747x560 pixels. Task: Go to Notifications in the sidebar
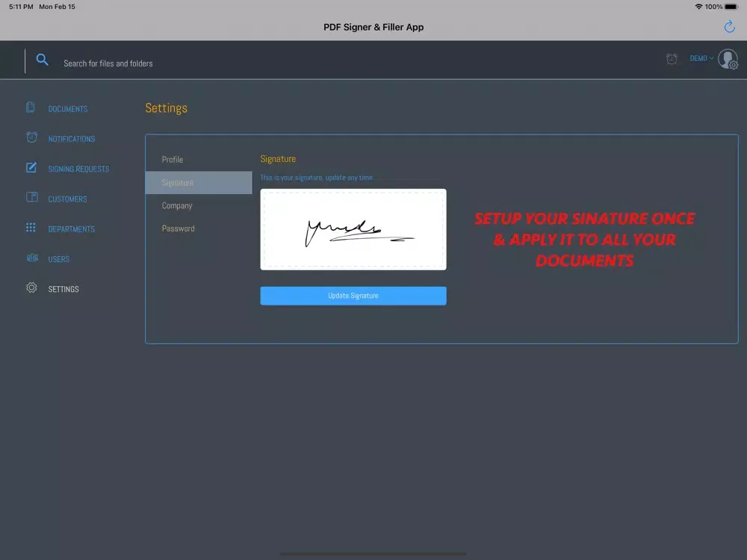72,139
